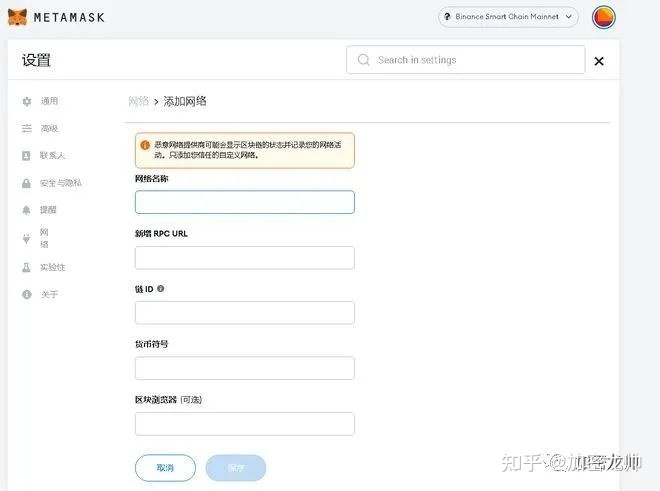
Task: Close the settings page with X
Action: (x=599, y=61)
